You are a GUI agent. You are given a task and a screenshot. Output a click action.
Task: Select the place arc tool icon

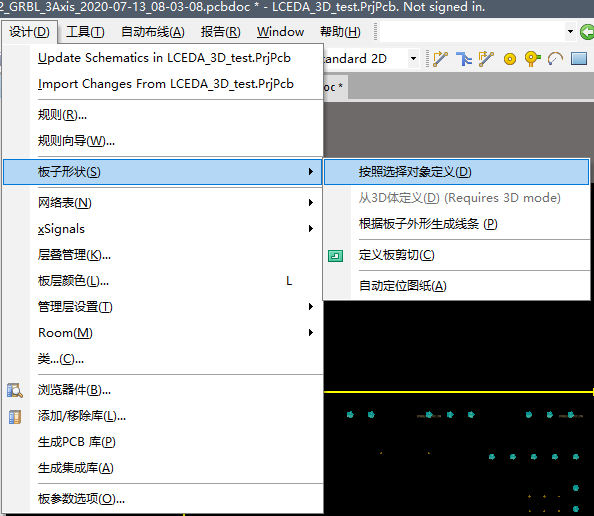[555, 59]
